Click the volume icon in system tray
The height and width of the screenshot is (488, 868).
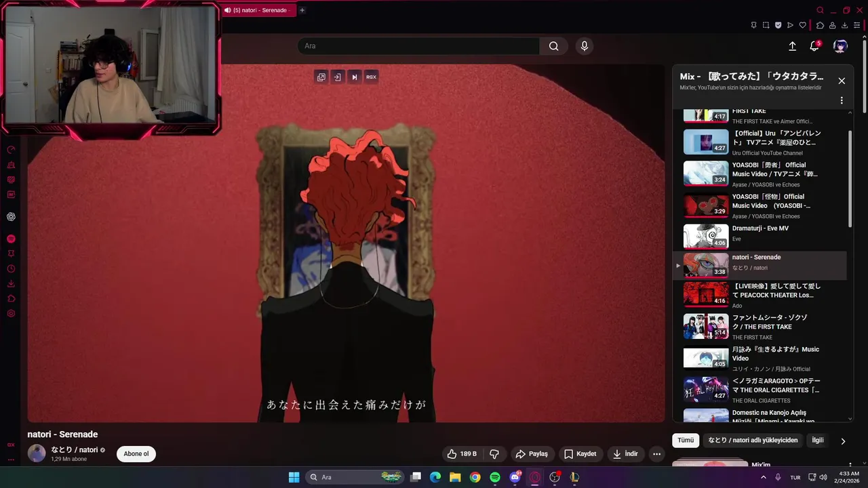823,477
